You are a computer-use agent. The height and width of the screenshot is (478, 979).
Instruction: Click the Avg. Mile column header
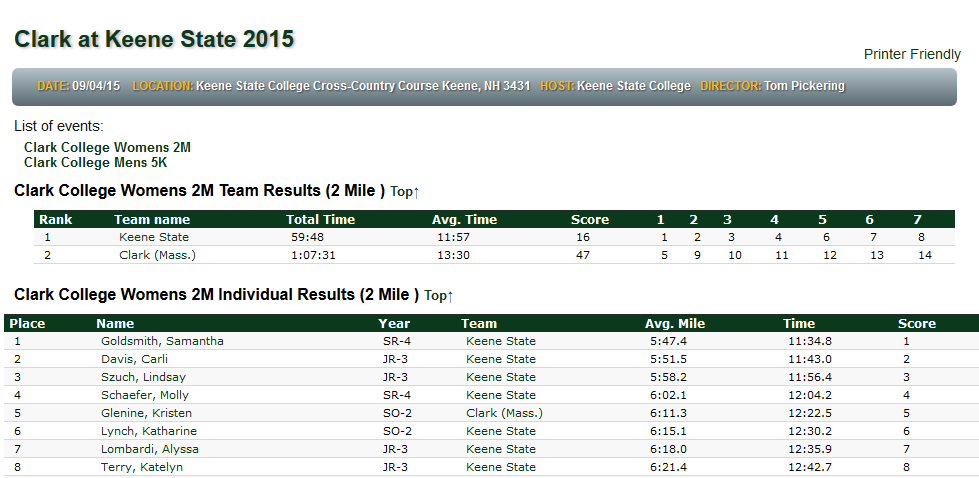[x=675, y=324]
